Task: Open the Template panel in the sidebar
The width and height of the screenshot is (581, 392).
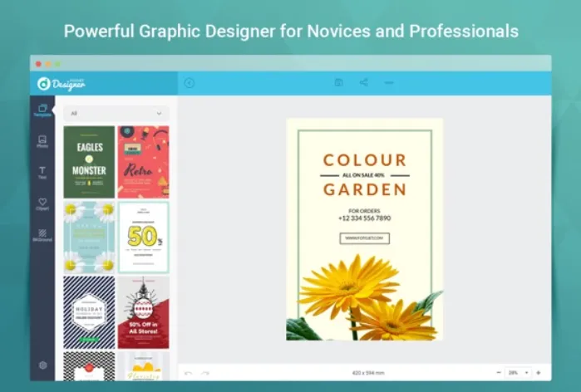Action: tap(42, 110)
